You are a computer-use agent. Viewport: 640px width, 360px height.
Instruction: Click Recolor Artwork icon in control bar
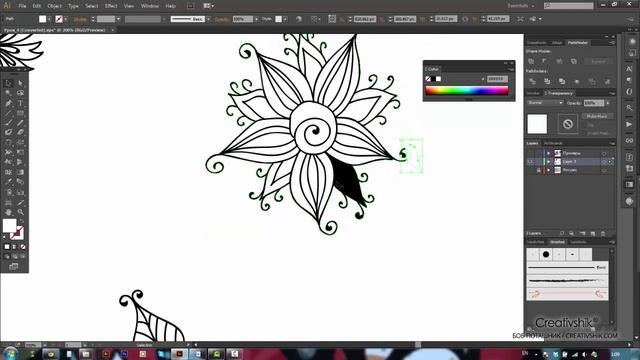click(299, 19)
